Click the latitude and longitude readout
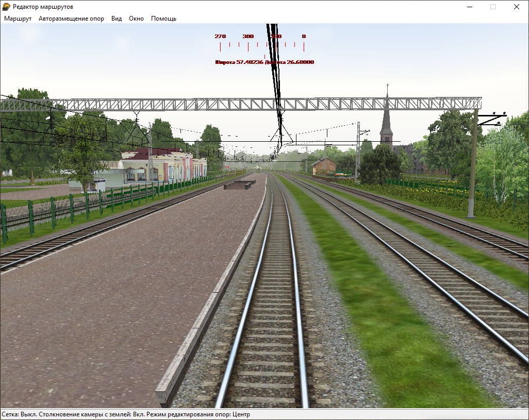The width and height of the screenshot is (529, 420). (x=264, y=62)
